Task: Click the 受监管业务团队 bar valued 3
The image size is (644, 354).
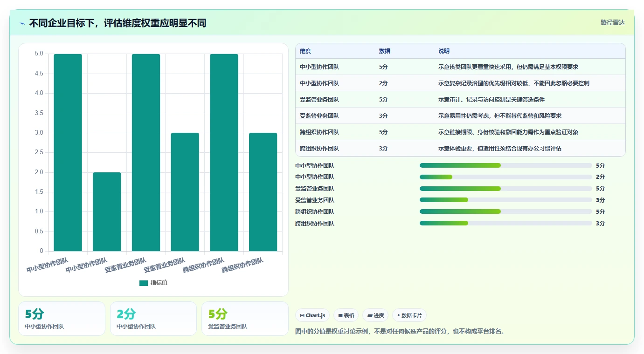Action: 185,192
